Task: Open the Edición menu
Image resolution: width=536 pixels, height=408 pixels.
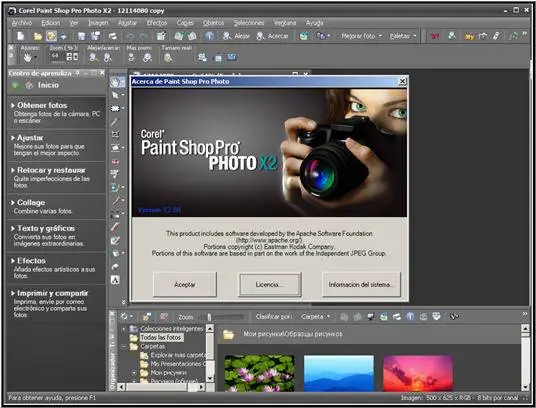Action: click(51, 23)
